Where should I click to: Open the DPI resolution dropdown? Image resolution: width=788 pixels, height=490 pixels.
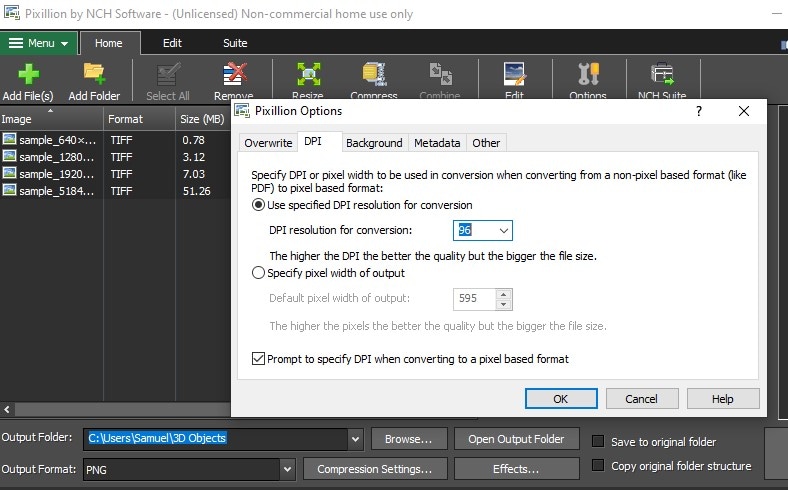coord(504,231)
